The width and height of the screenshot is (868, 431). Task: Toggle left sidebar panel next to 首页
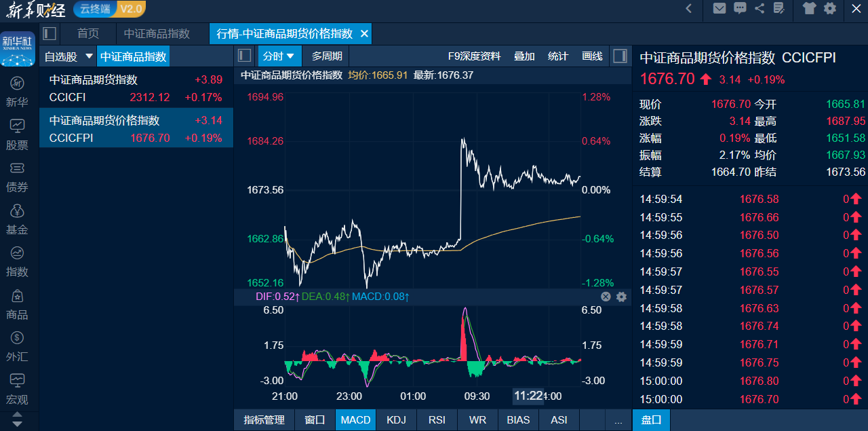49,33
